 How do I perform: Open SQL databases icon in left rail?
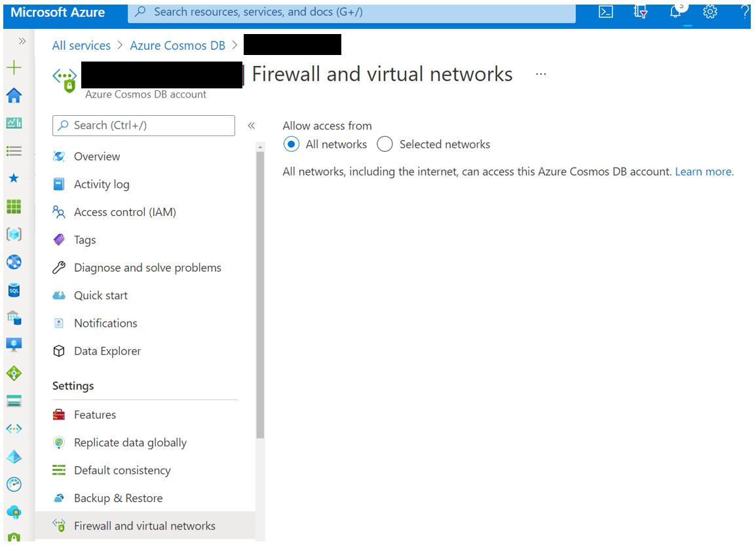[14, 290]
